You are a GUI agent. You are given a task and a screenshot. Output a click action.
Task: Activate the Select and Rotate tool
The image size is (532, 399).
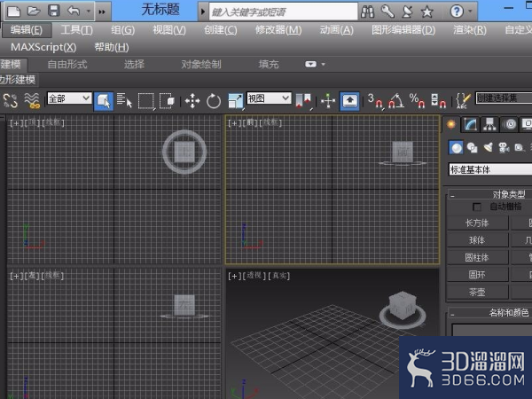214,101
